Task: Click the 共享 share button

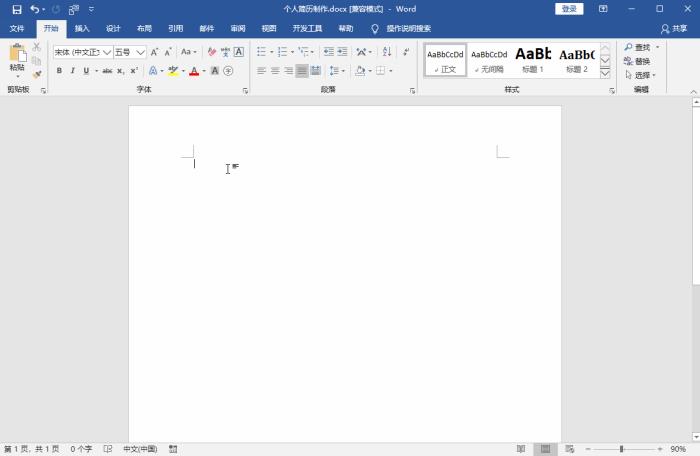Action: coord(674,29)
